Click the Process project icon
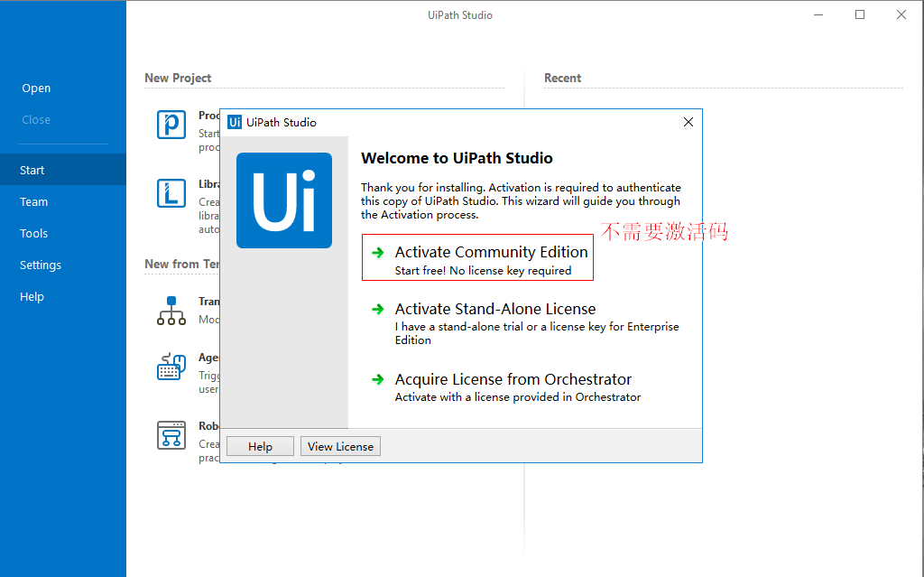This screenshot has width=924, height=577. [x=171, y=125]
